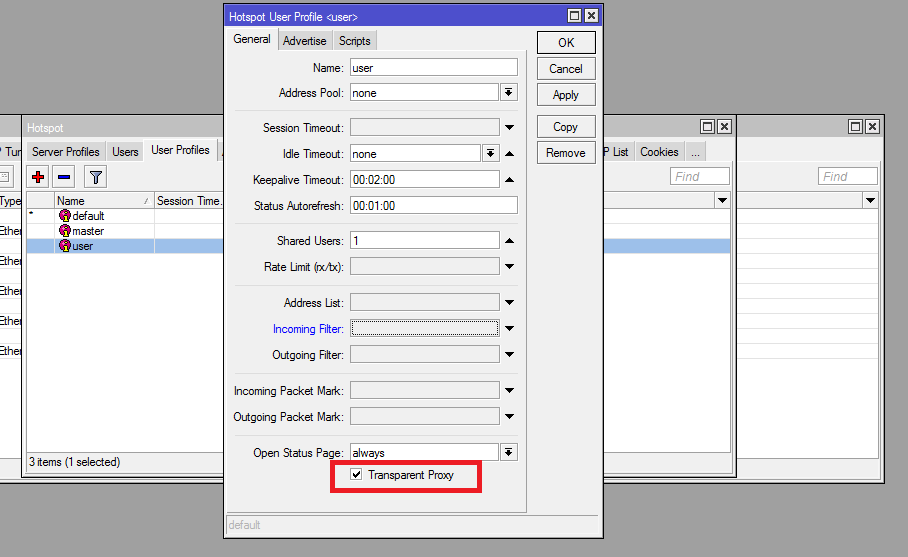Open the Cookies tab in Hotspot window
Screen dimensions: 908x557
(659, 152)
